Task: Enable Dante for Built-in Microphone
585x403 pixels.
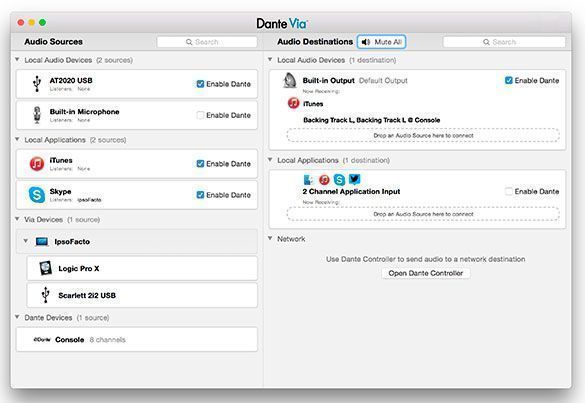Action: pos(200,115)
